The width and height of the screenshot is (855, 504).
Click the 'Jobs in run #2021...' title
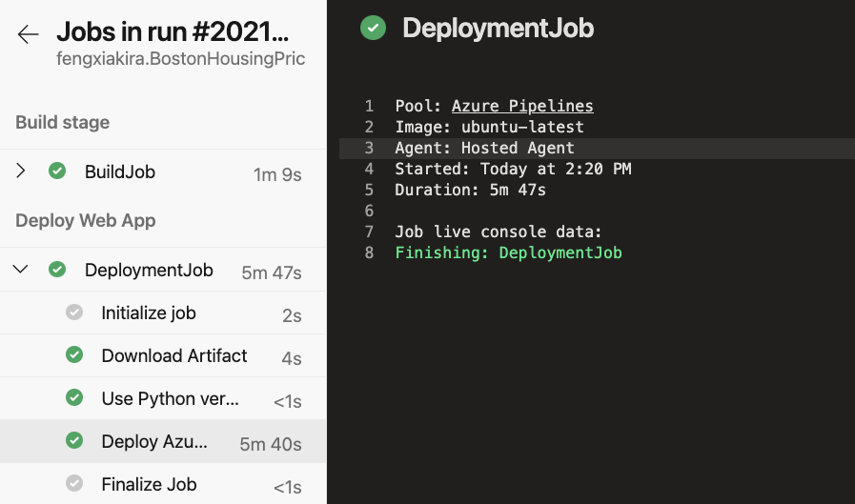tap(173, 32)
